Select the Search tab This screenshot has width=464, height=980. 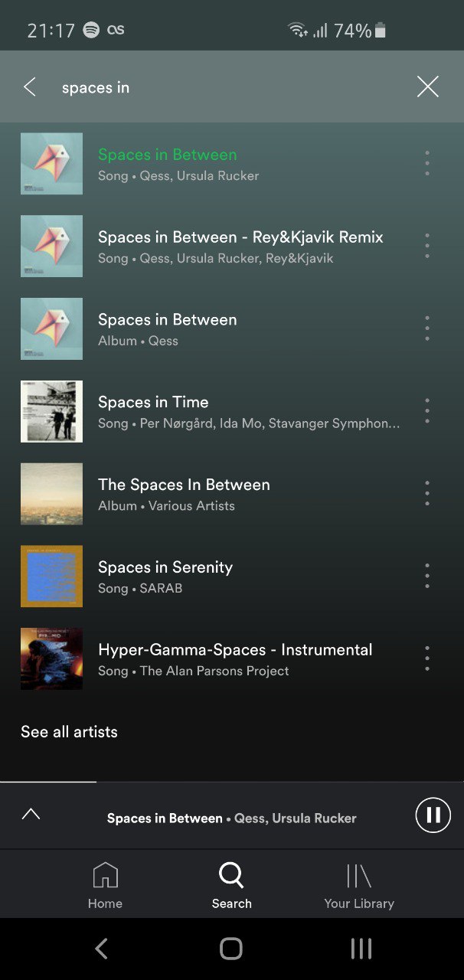231,886
